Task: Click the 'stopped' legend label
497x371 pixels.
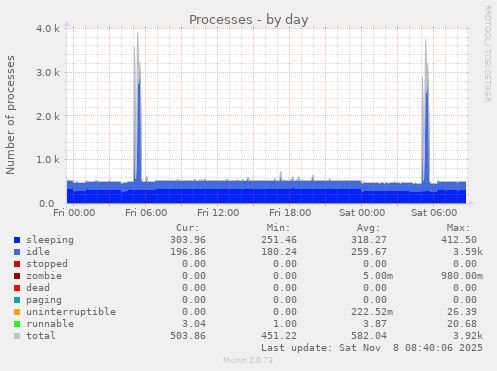Action: click(47, 264)
